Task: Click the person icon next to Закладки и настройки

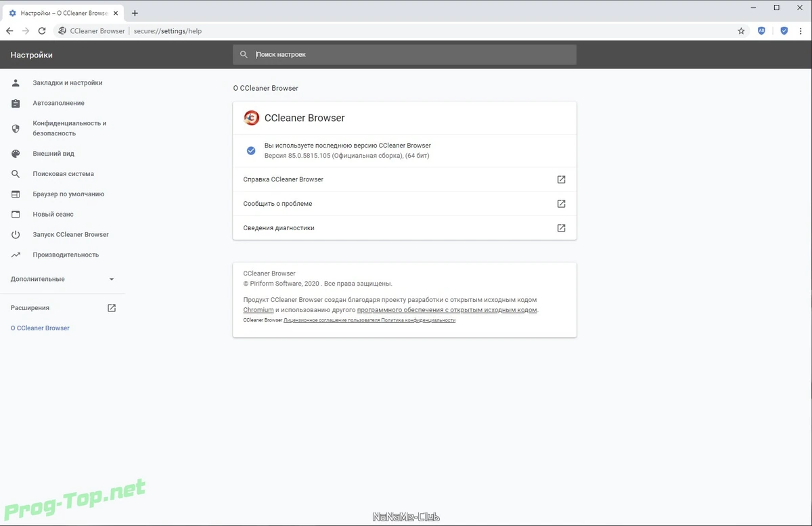Action: tap(16, 83)
